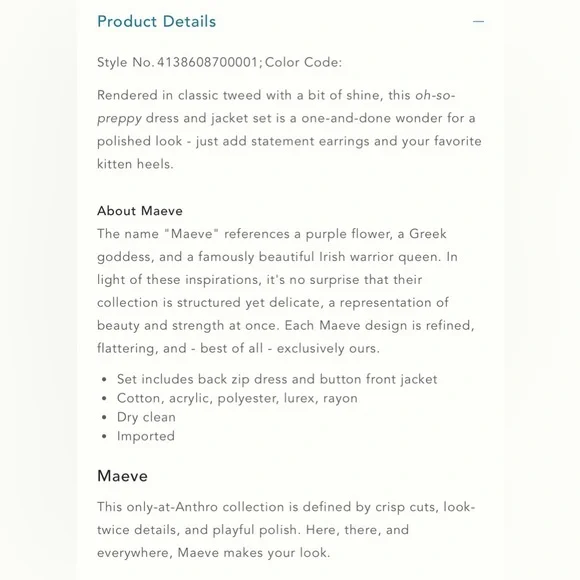Click the 'only-at-Anthro collection' sentence line

click(286, 507)
